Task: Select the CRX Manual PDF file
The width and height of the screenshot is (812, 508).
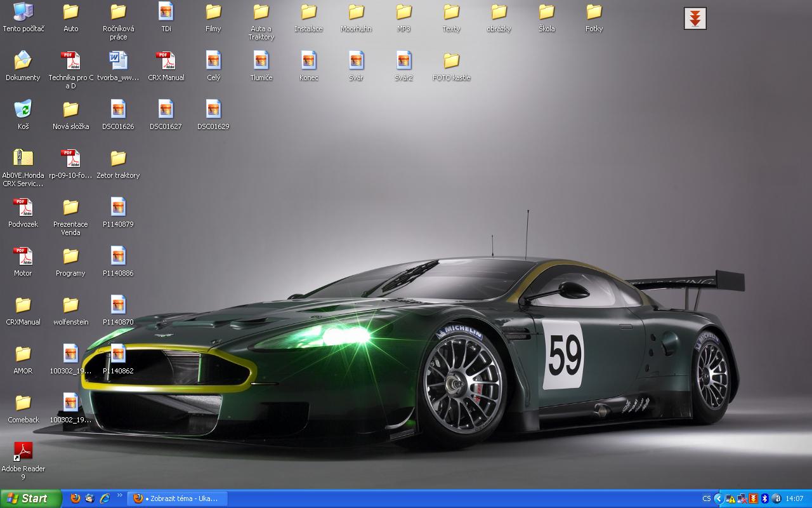Action: click(x=166, y=61)
